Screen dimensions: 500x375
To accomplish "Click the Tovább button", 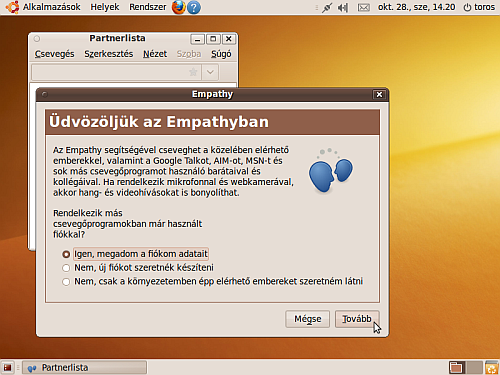I will coord(357,319).
